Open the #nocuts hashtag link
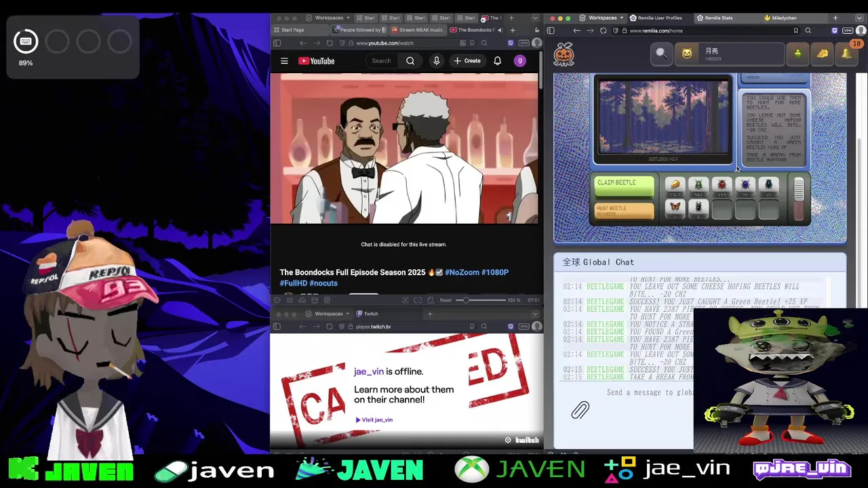The height and width of the screenshot is (488, 868). click(323, 283)
